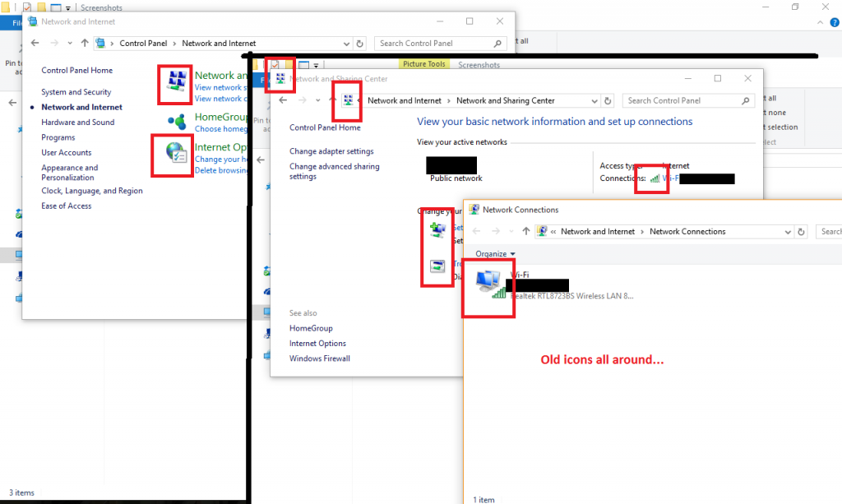This screenshot has width=842, height=504.
Task: Click the magnifier icon in Network and Sharing Center search
Action: click(x=746, y=100)
